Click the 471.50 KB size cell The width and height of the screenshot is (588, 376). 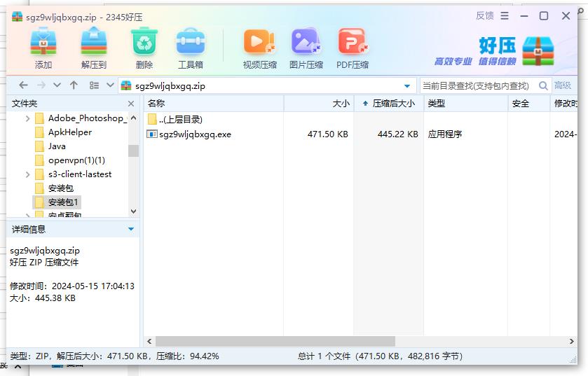(328, 134)
